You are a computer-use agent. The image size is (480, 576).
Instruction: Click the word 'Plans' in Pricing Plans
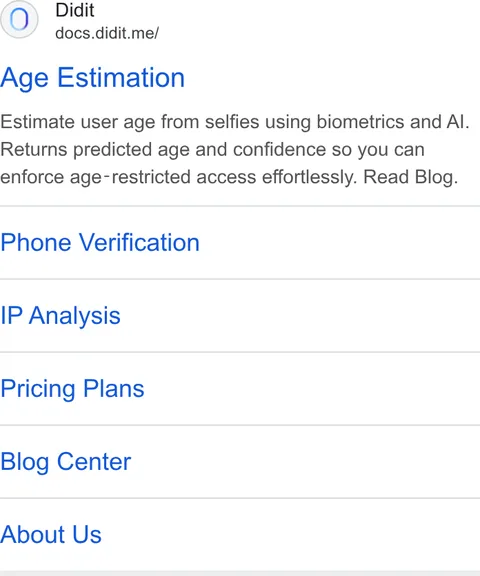(x=113, y=389)
